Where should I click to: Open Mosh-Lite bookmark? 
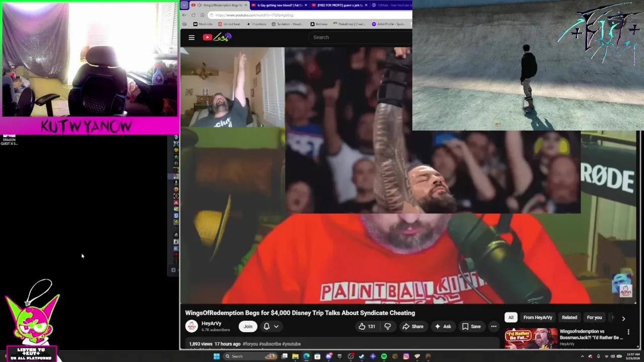[203, 24]
